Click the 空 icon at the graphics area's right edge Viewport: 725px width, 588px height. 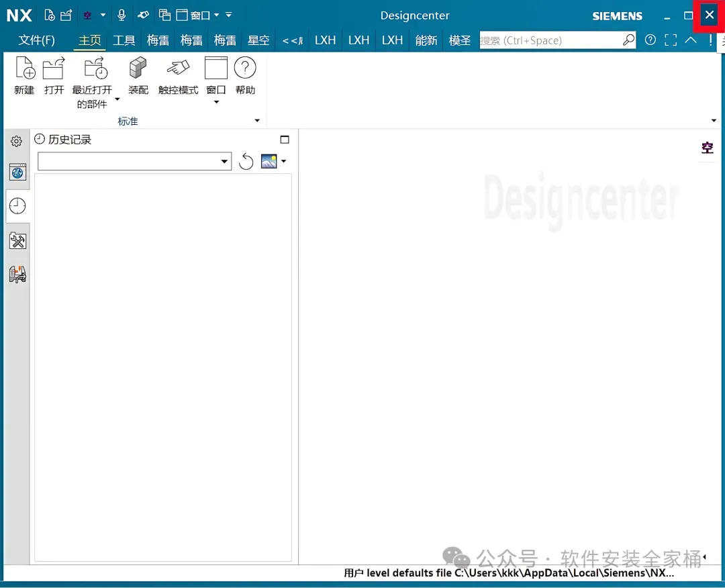pyautogui.click(x=707, y=148)
